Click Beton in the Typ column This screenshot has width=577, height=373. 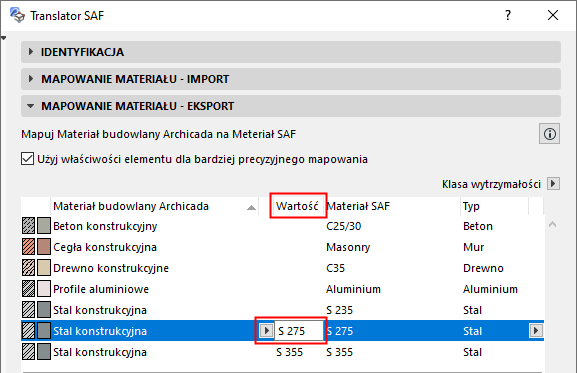(x=478, y=226)
